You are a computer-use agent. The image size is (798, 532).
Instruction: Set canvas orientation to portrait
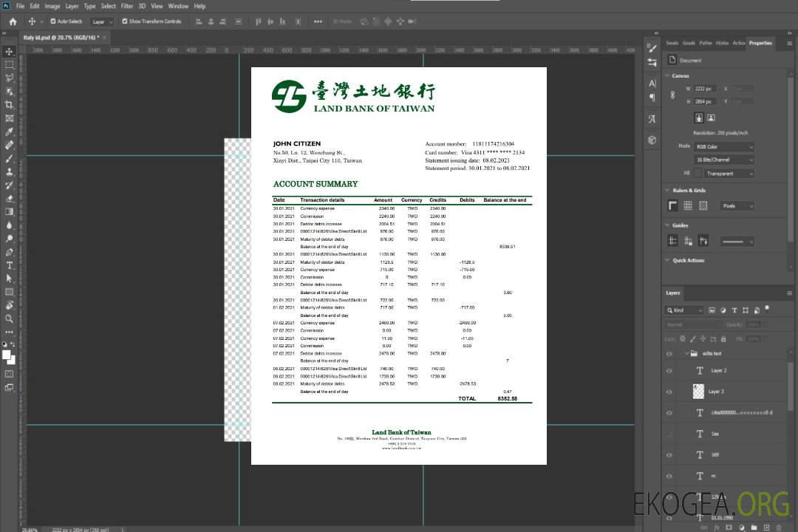click(x=699, y=118)
